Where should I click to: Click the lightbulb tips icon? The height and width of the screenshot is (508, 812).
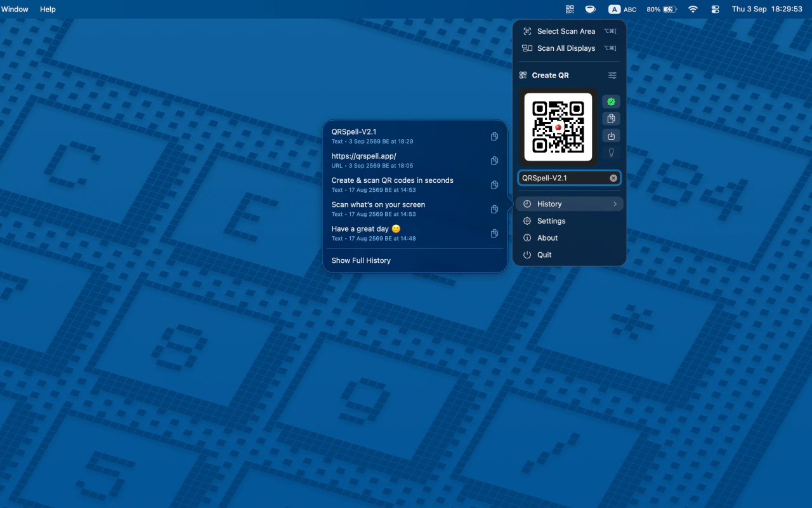(611, 152)
